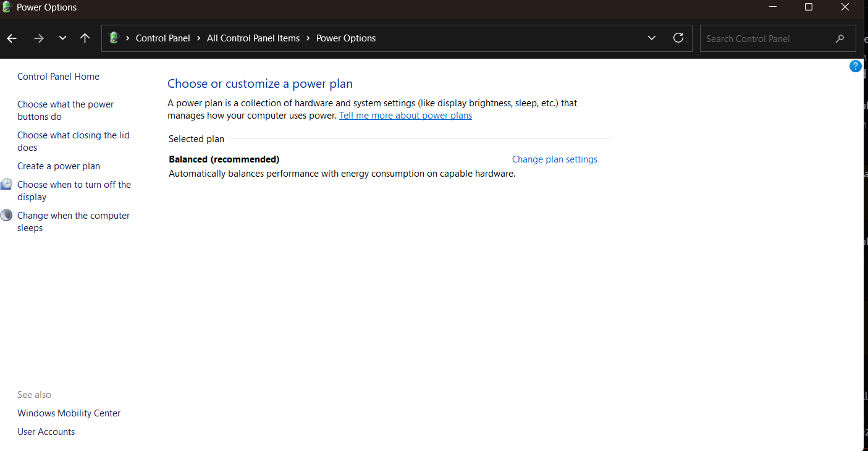Image resolution: width=868 pixels, height=451 pixels.
Task: Minimize the Power Options window
Action: 773,7
